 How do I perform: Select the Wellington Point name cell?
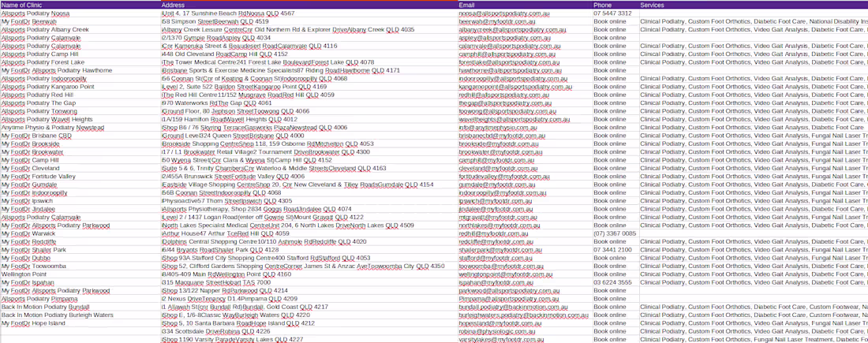tap(80, 274)
